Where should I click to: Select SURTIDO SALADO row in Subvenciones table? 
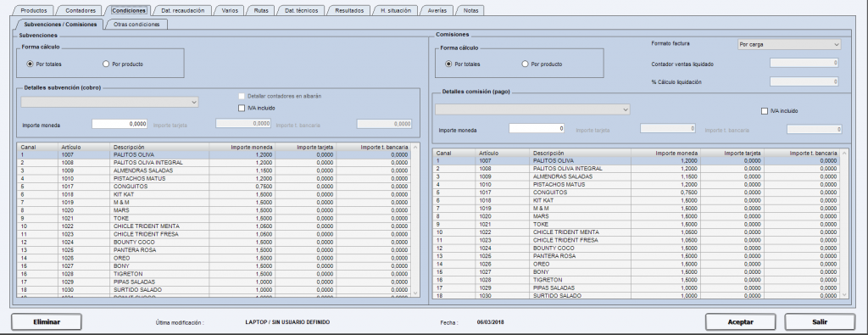click(214, 289)
